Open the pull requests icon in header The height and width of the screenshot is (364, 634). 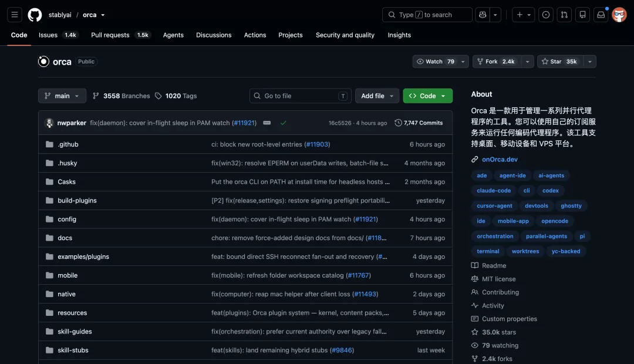(x=564, y=15)
